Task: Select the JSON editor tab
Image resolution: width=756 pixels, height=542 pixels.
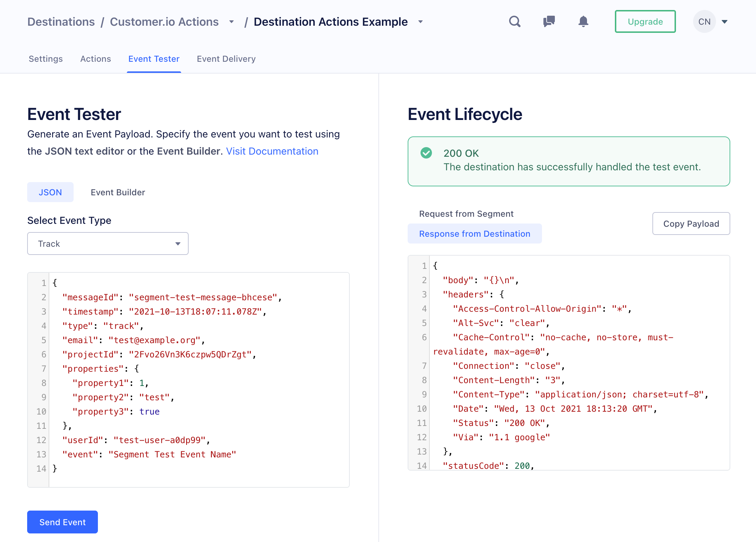Action: click(x=50, y=192)
